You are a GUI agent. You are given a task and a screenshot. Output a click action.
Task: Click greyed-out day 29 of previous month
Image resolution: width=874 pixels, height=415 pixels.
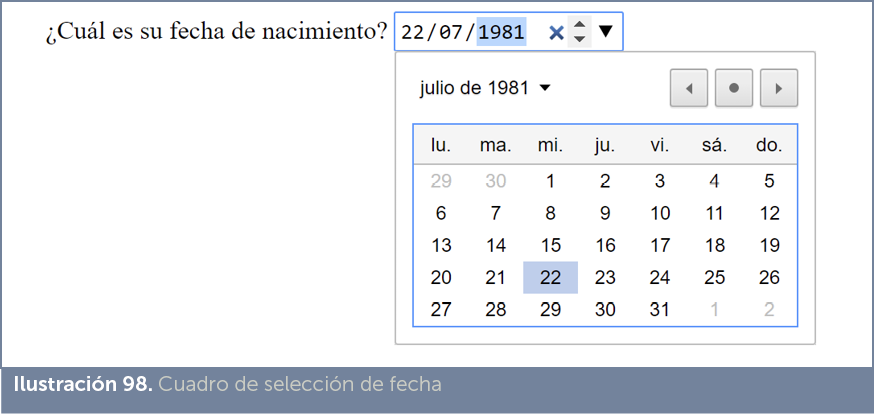coord(441,182)
